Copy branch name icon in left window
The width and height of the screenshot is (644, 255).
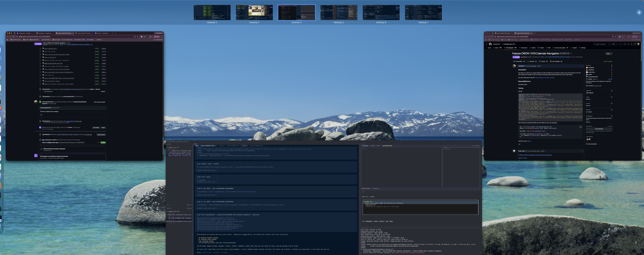pyautogui.click(x=92, y=44)
